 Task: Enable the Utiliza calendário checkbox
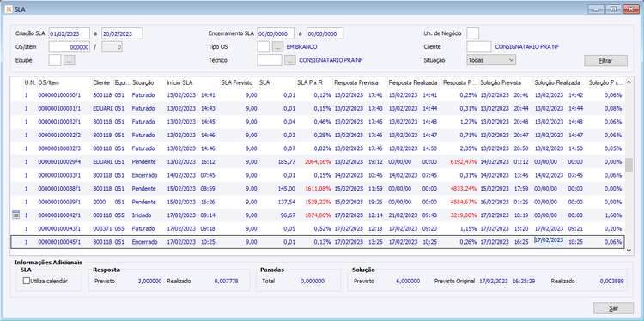(27, 282)
